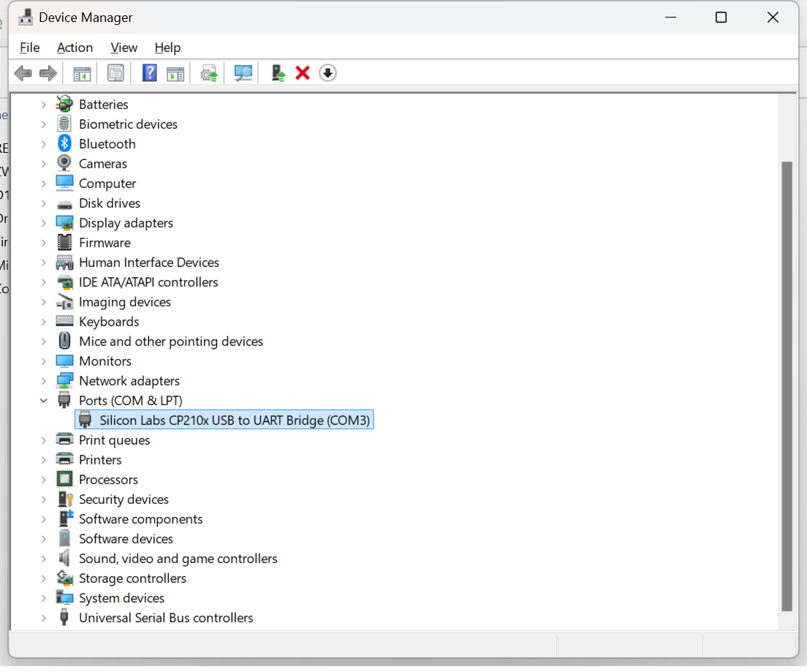Navigate forward using the toolbar arrow
The height and width of the screenshot is (672, 807).
(48, 72)
